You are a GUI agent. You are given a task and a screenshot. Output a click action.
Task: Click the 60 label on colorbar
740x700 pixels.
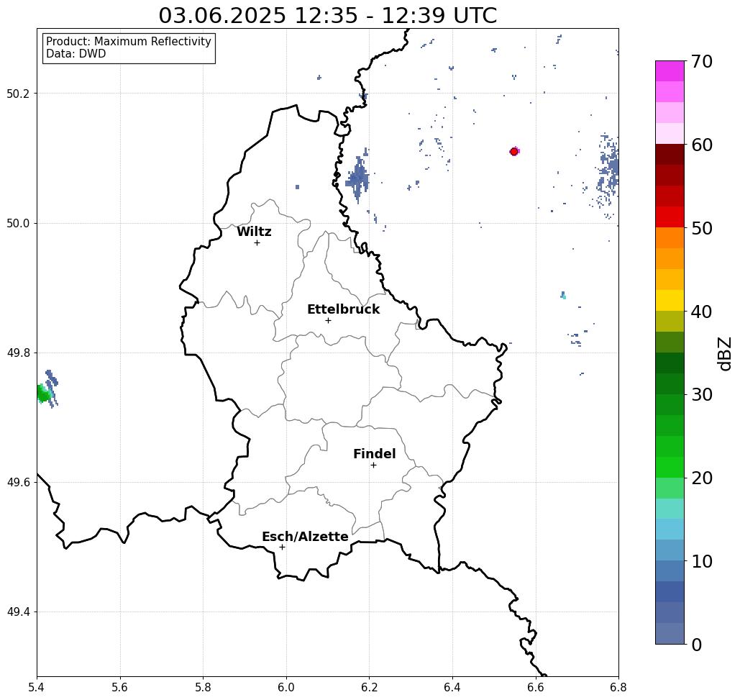[x=702, y=145]
